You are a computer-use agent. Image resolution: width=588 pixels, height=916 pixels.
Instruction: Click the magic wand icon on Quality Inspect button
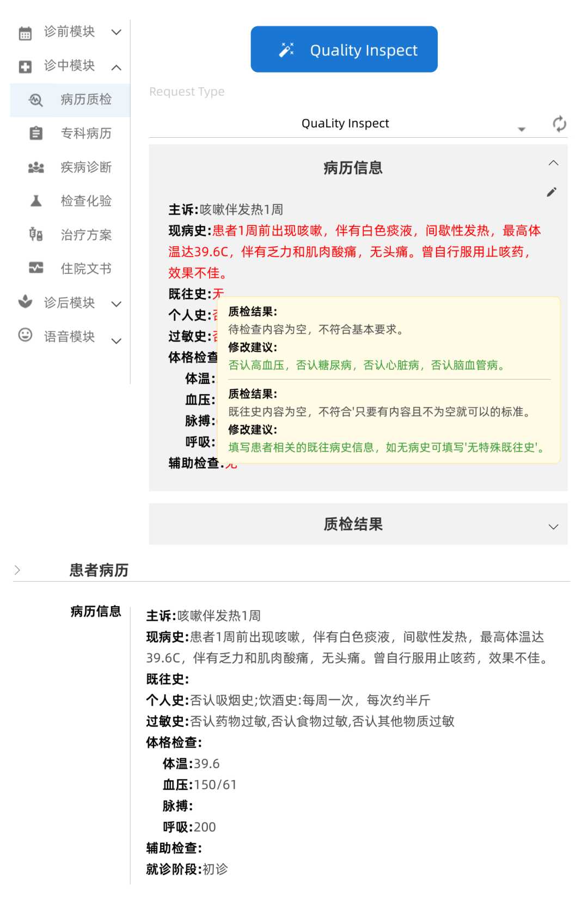[286, 50]
